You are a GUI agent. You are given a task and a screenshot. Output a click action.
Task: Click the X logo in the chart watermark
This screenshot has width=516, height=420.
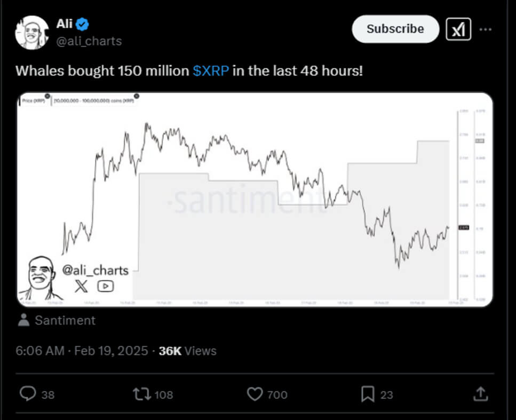click(x=81, y=286)
